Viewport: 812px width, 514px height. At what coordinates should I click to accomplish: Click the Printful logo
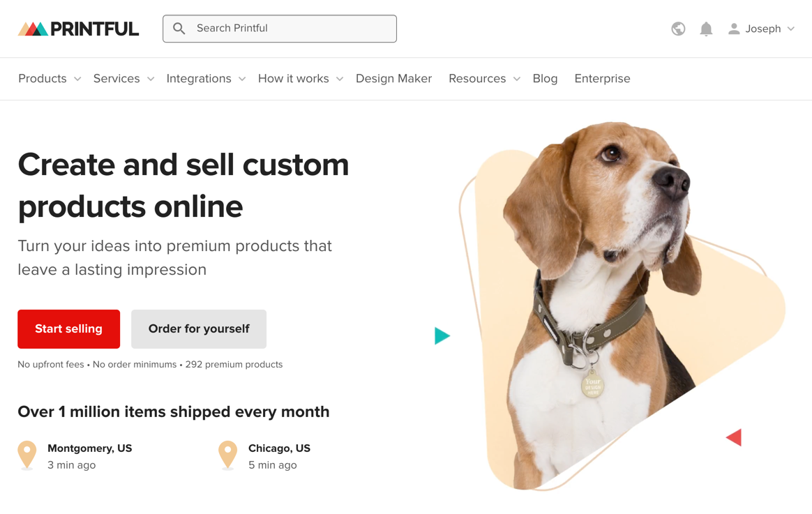(x=77, y=28)
